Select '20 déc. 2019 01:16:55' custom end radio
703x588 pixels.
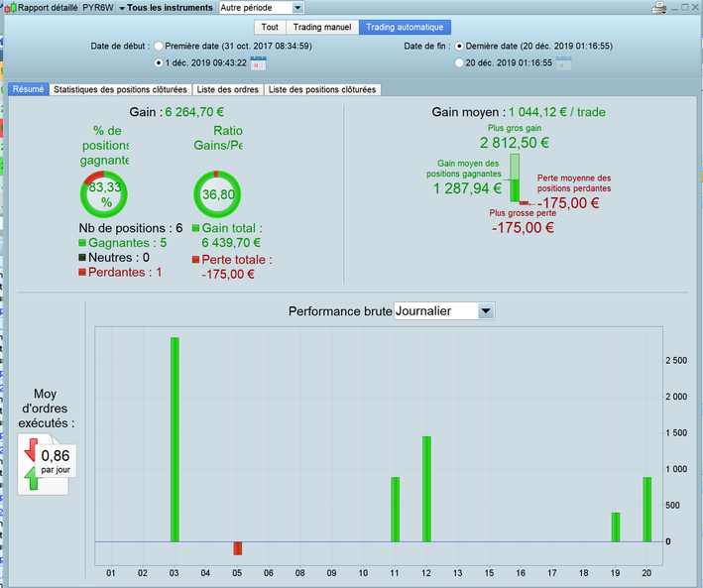click(x=459, y=62)
